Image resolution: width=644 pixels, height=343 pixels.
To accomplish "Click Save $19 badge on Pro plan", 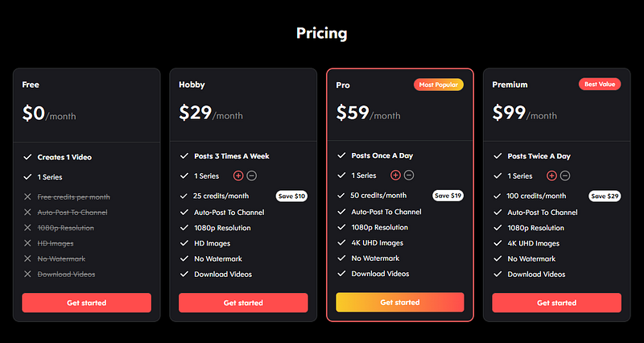I will coord(448,196).
